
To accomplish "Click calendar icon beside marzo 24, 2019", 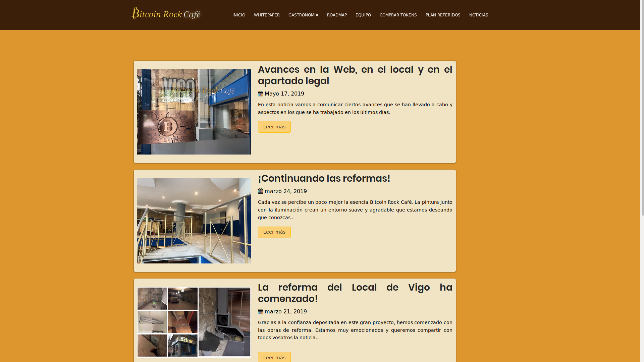I will (260, 191).
